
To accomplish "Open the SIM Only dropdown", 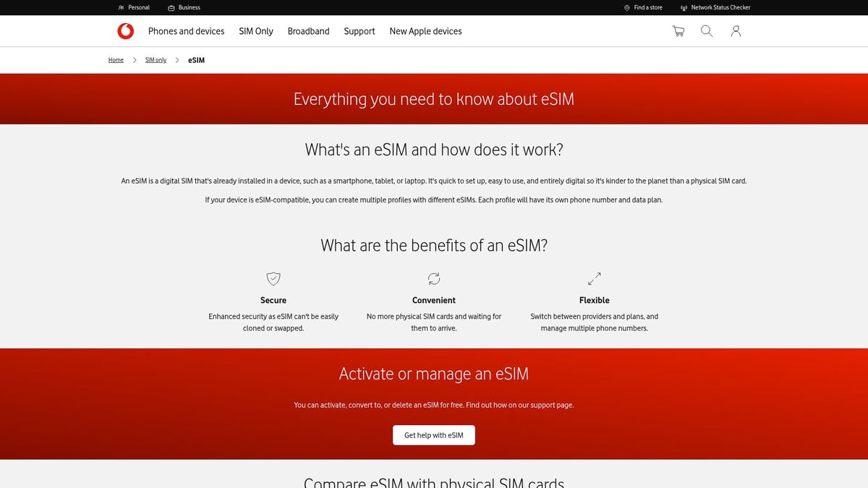I will point(255,31).
